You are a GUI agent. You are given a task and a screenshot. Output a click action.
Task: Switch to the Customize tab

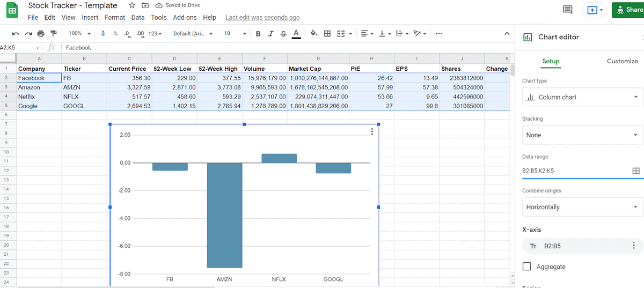[x=622, y=61]
